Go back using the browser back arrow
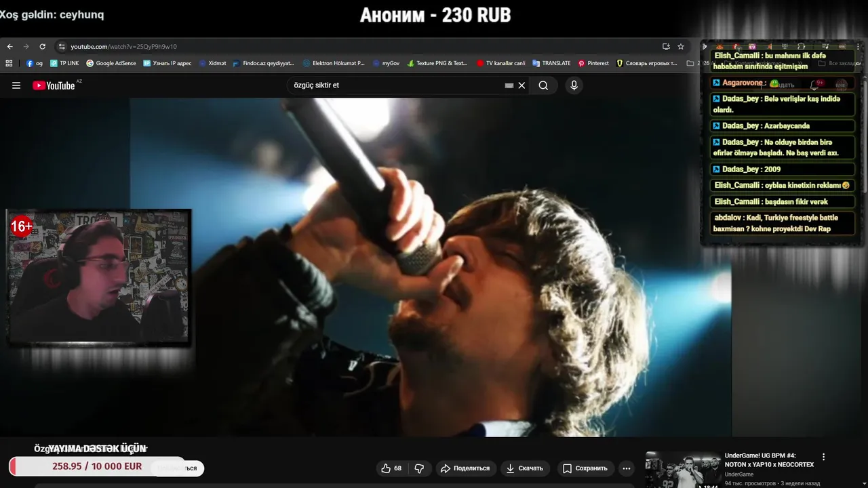Viewport: 868px width, 488px height. [9, 47]
